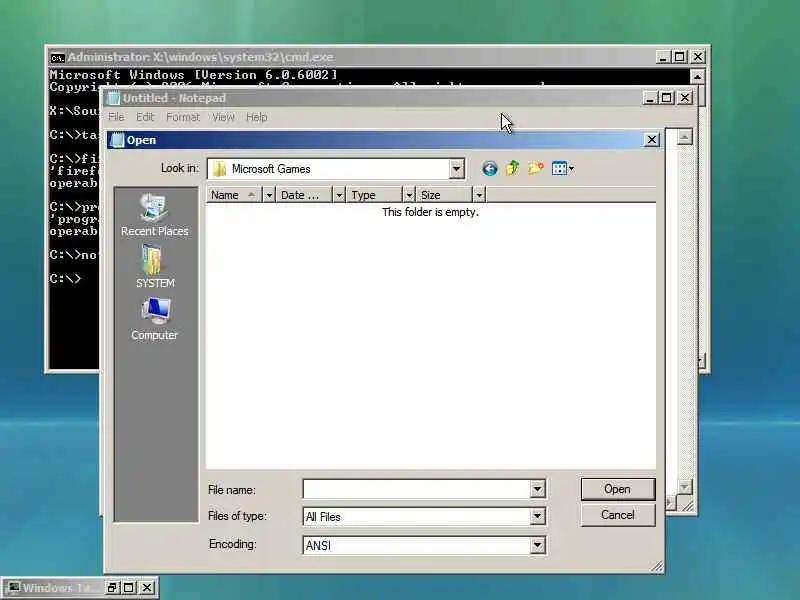Expand the Files of type dropdown
This screenshot has width=800, height=600.
[537, 517]
